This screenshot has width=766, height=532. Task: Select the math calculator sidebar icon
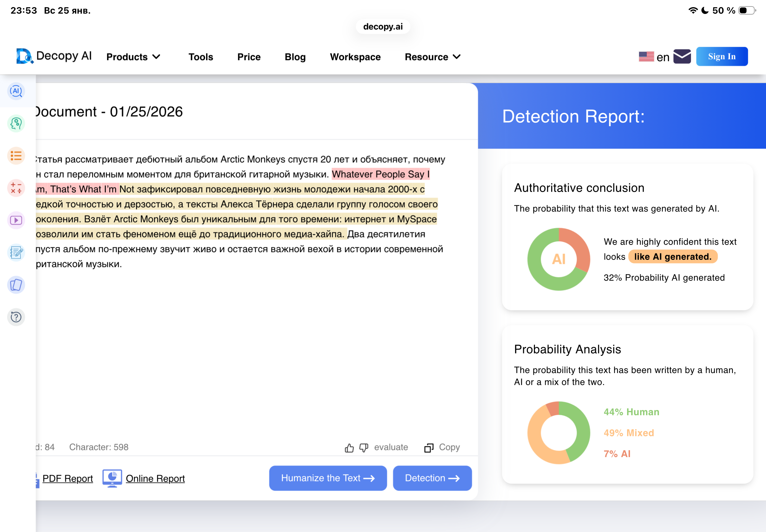(x=16, y=188)
